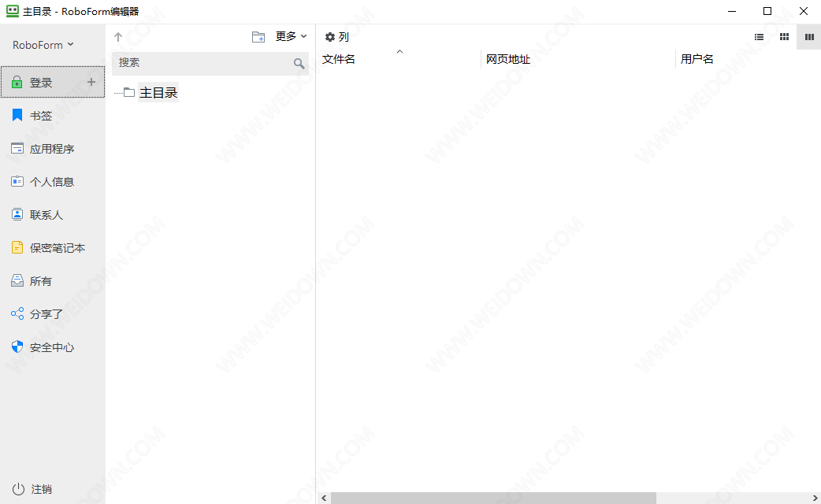Open 应用程序 applications section
The image size is (821, 504).
(52, 149)
